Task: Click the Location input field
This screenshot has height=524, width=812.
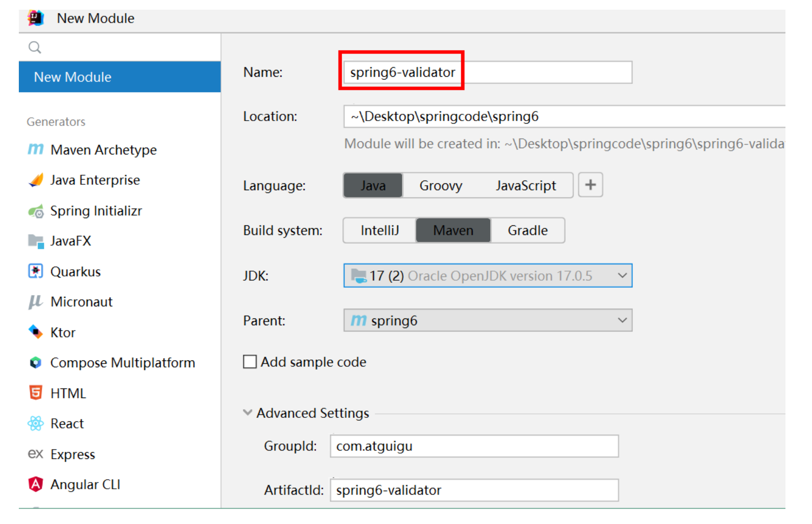Action: [564, 116]
